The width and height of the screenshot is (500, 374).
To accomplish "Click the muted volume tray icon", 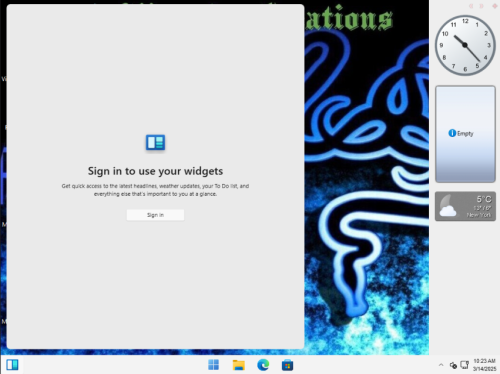I will pyautogui.click(x=453, y=365).
